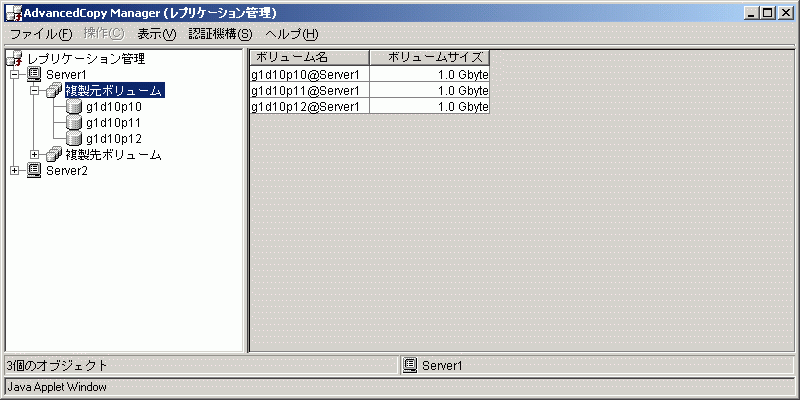Select the g1d10p12@Server1 table cell
Screen dimensions: 800x400
tap(309, 106)
